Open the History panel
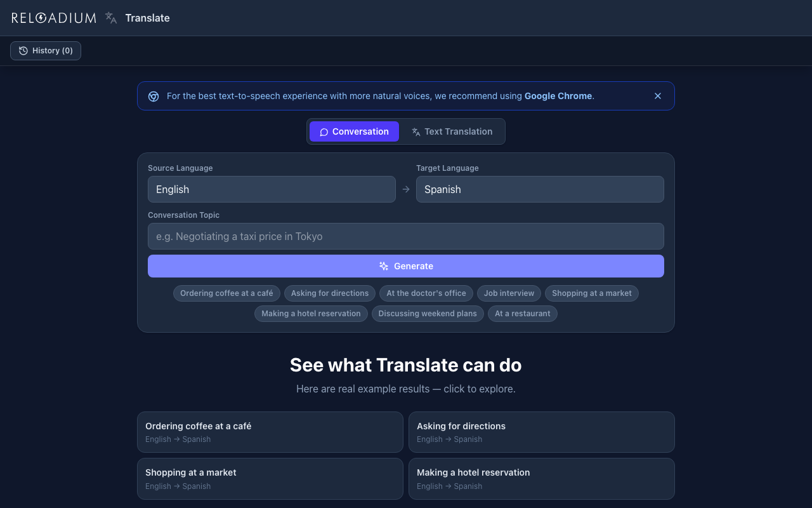This screenshot has height=508, width=812. [45, 51]
